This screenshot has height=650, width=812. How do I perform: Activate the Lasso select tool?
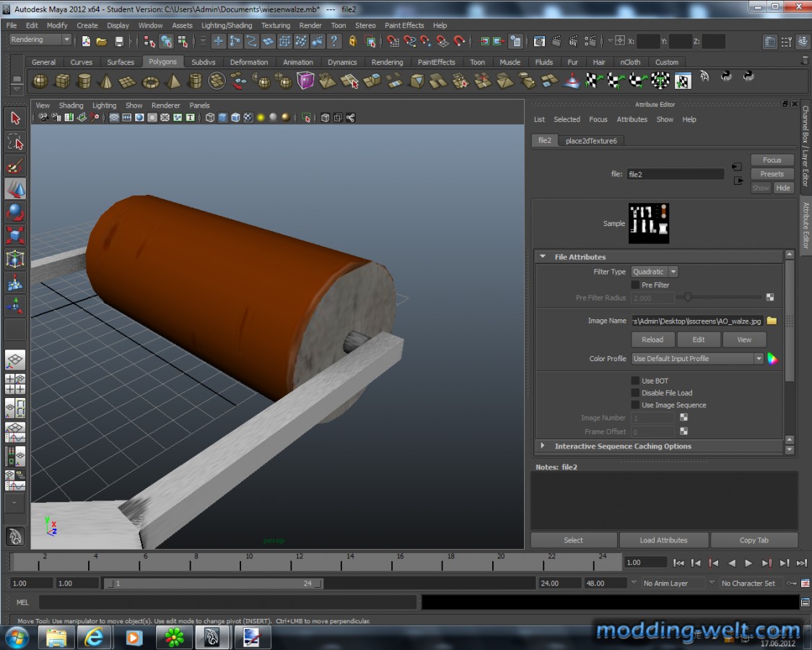pyautogui.click(x=15, y=142)
